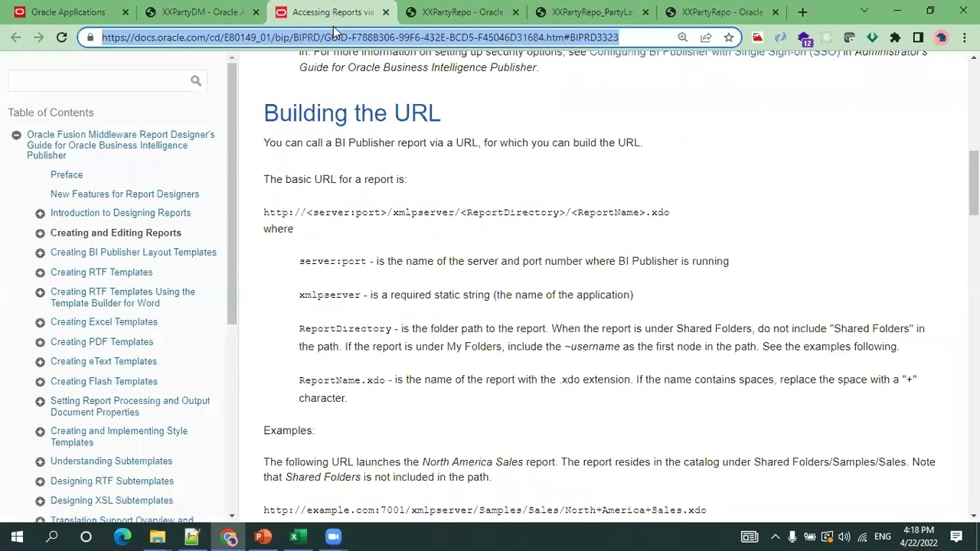The height and width of the screenshot is (551, 980).
Task: Click the Table of Contents heading
Action: 51,112
